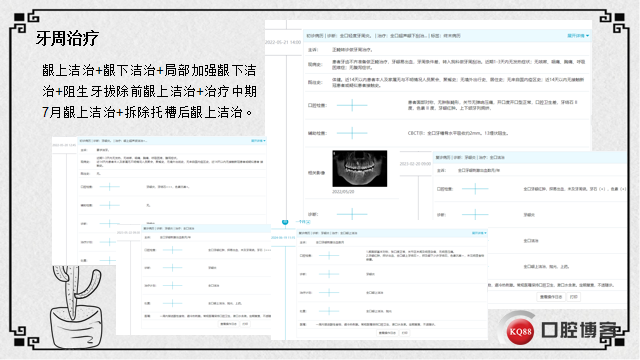Click oral exam tooth chart in 2023-02-20 record
Viewport: 640px width, 360px height.
(x=475, y=189)
